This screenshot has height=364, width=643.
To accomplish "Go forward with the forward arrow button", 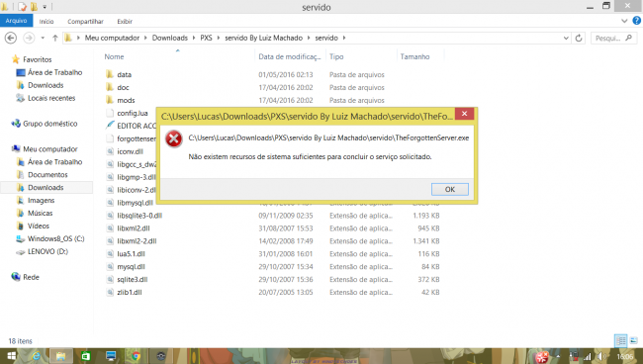I will pos(29,38).
